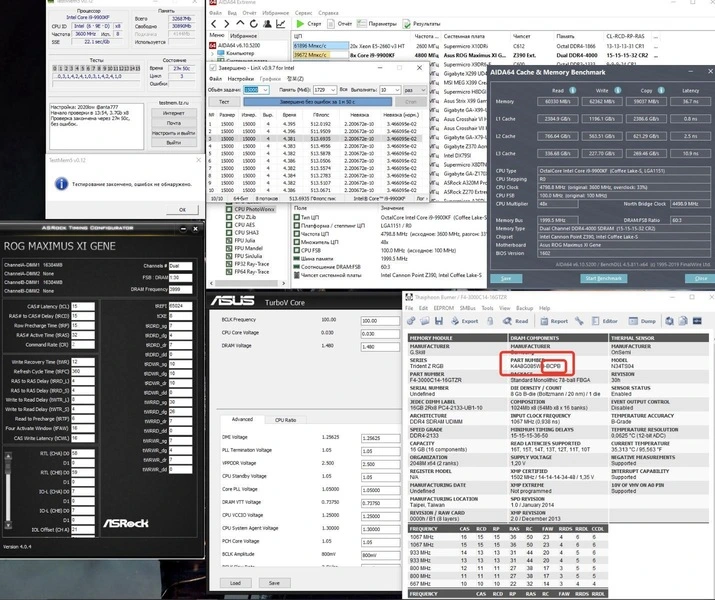Image resolution: width=715 pixels, height=600 pixels.
Task: Click AIDA64 tree horizontal scrollbar
Action: (x=247, y=283)
